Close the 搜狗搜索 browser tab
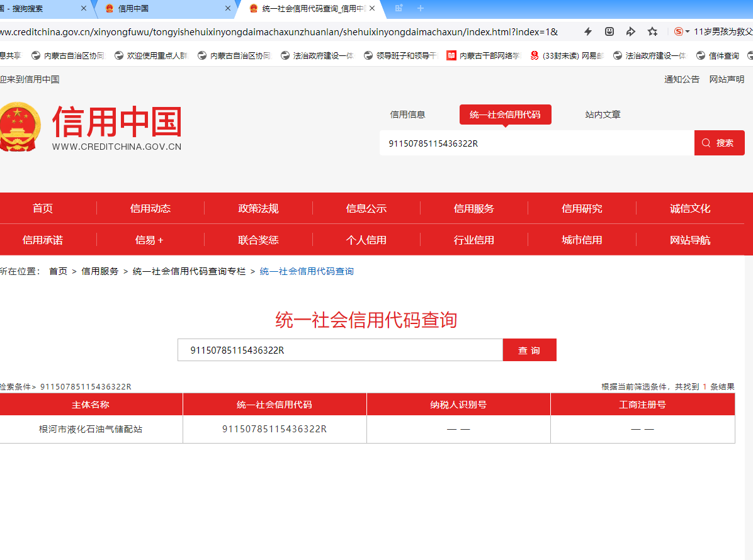Screen dimensions: 753x560 tap(84, 8)
